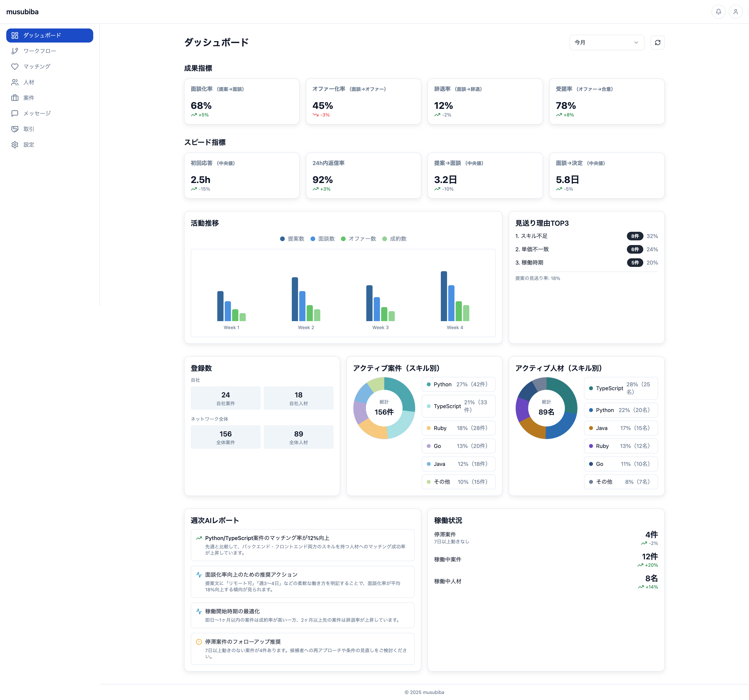This screenshot has width=749, height=700.
Task: Click the refresh button icon
Action: (657, 43)
